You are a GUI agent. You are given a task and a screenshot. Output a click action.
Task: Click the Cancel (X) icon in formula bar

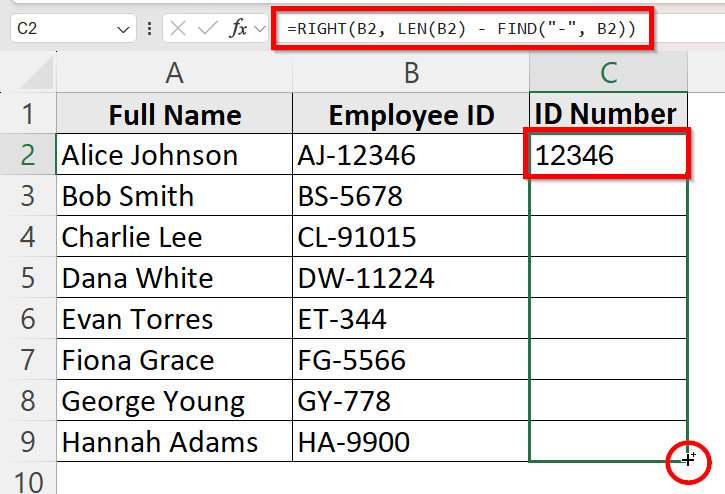[178, 28]
